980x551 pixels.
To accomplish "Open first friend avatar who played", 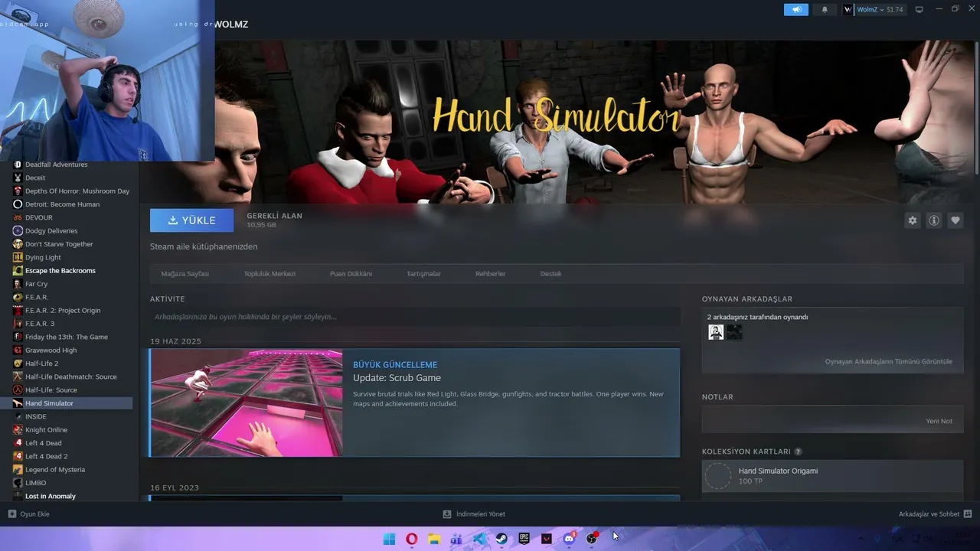I will [x=716, y=332].
